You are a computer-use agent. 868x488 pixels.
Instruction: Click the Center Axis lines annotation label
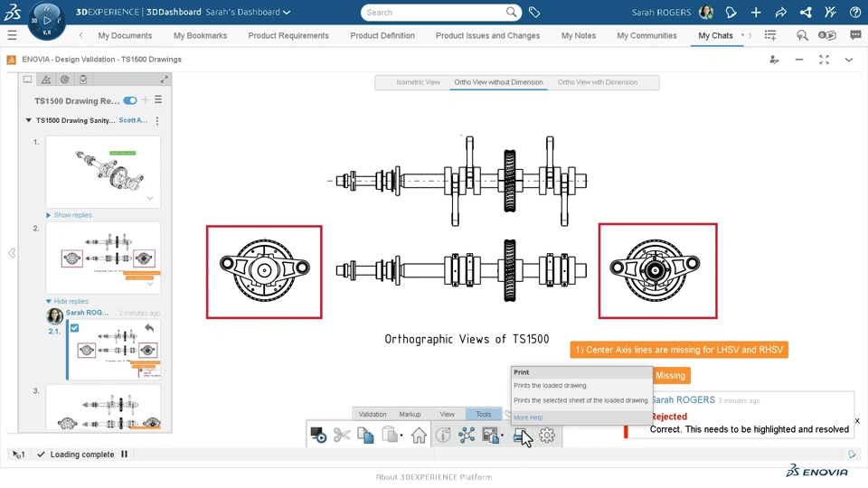point(679,350)
